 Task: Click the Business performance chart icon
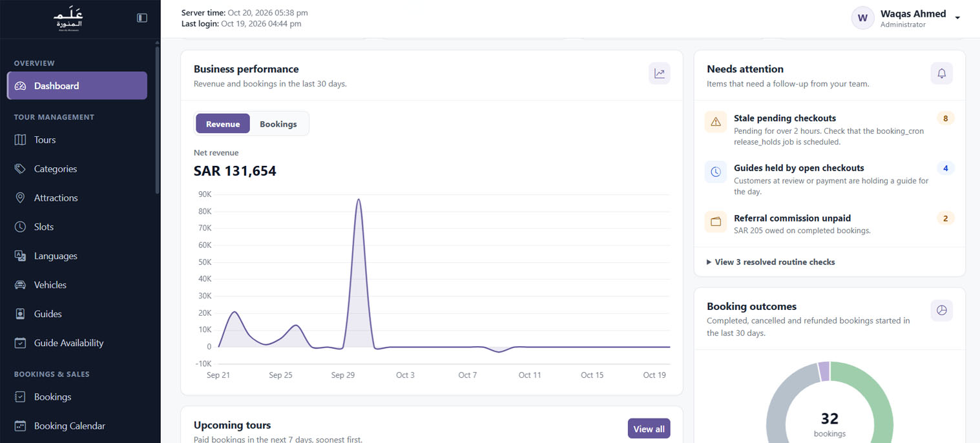[660, 73]
